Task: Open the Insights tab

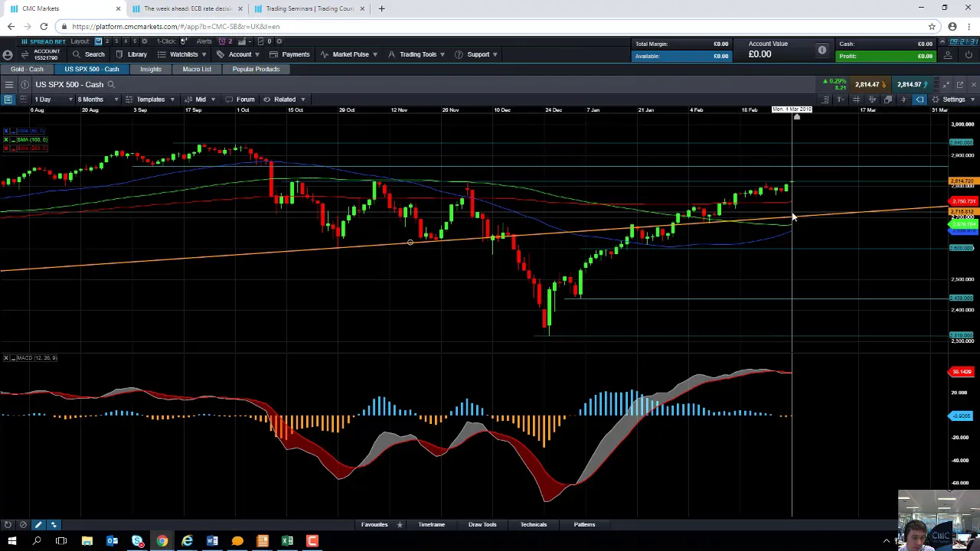Action: click(x=151, y=69)
